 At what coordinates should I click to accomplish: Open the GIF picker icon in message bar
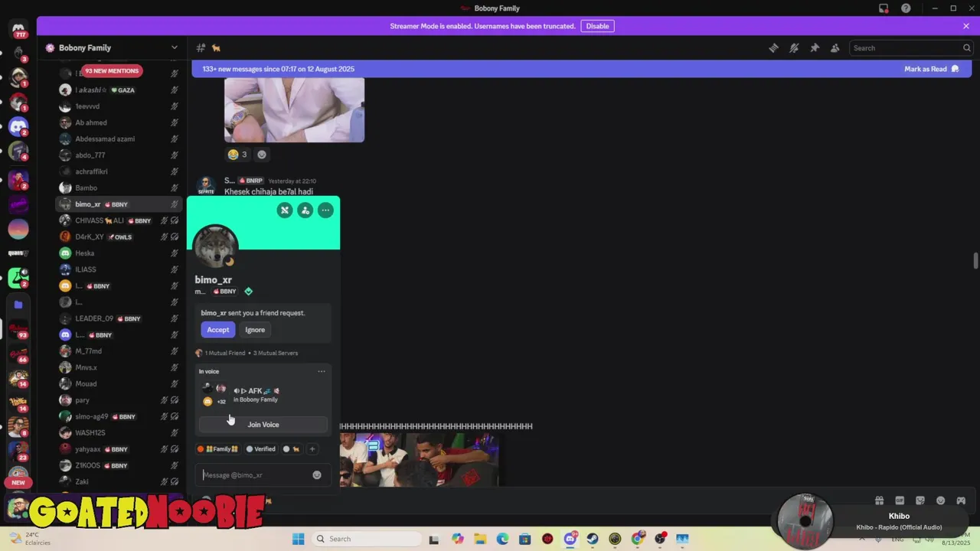[900, 500]
